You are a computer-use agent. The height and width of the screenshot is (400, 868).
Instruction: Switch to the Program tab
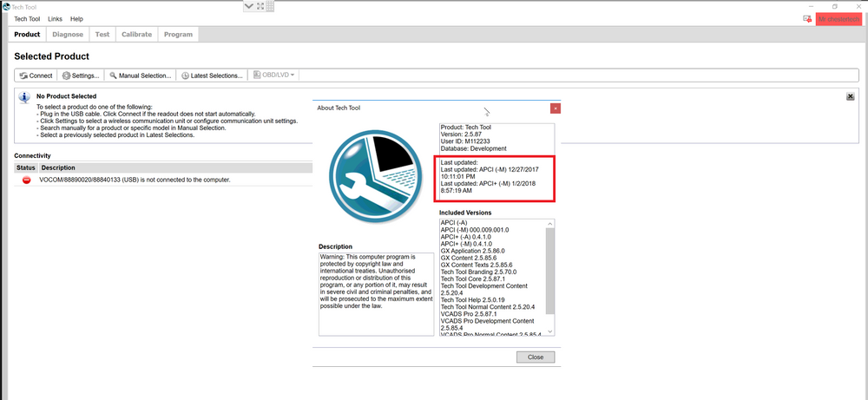click(x=178, y=35)
